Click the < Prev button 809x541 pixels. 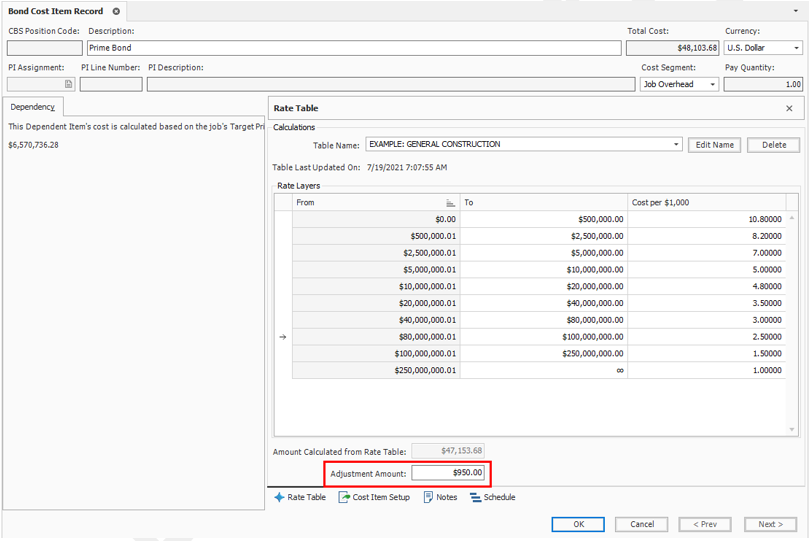pos(705,524)
